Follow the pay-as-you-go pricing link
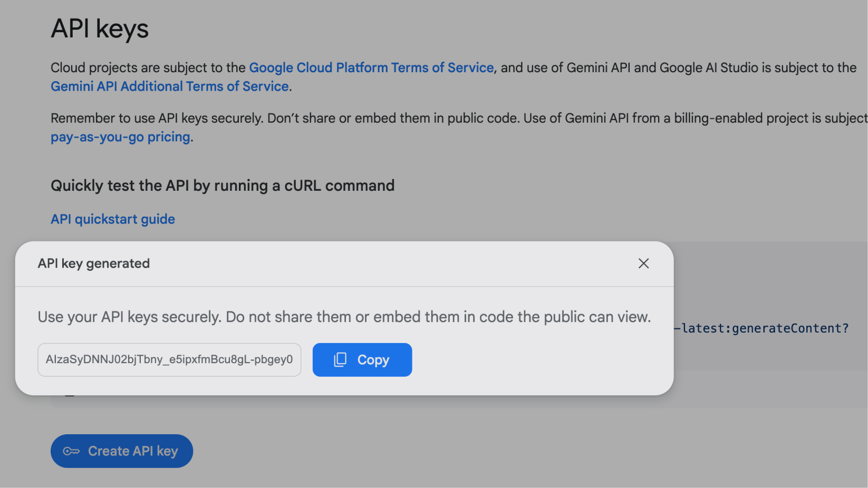Image resolution: width=868 pixels, height=488 pixels. pos(120,137)
